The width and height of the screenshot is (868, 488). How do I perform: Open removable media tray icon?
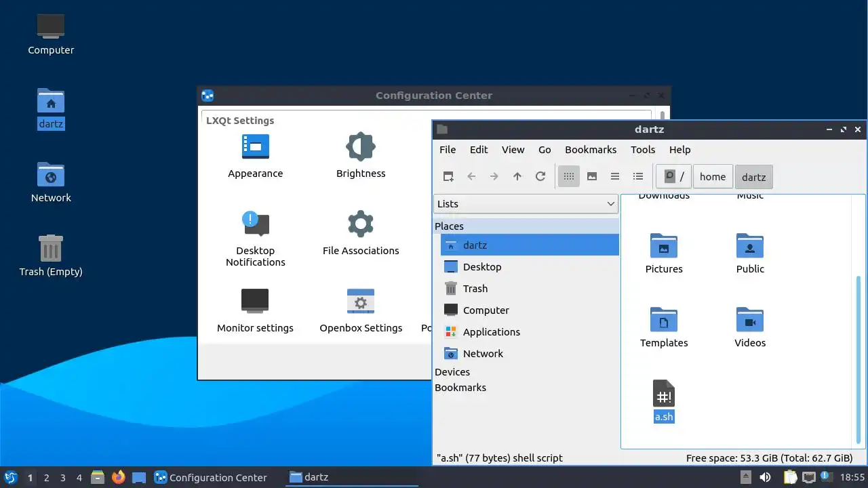[745, 477]
